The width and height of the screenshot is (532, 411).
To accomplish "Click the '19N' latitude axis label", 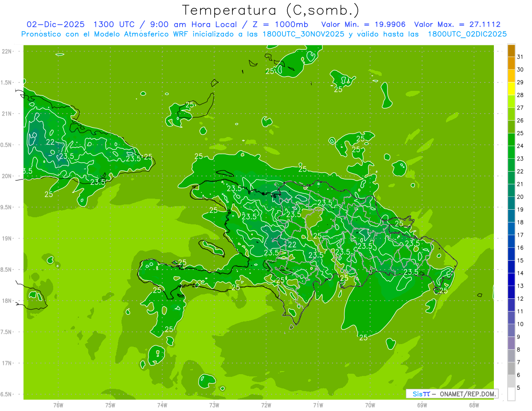I will click(7, 239).
